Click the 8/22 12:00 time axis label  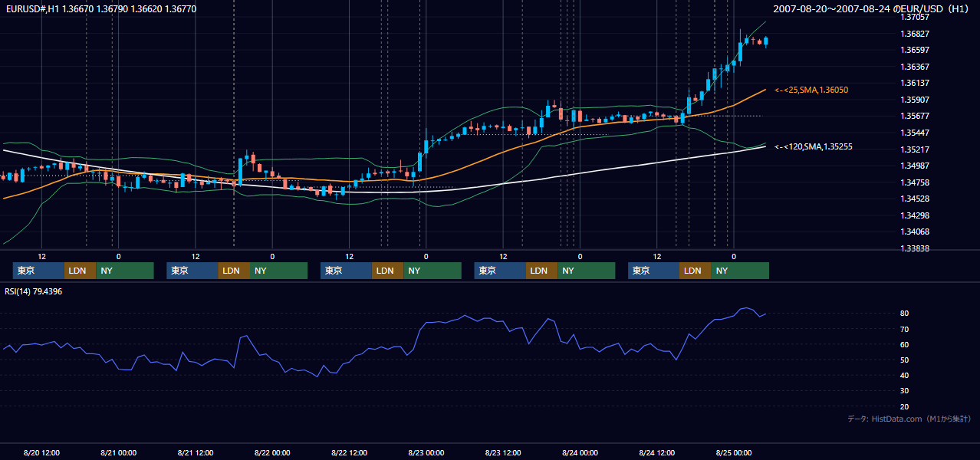pyautogui.click(x=349, y=452)
